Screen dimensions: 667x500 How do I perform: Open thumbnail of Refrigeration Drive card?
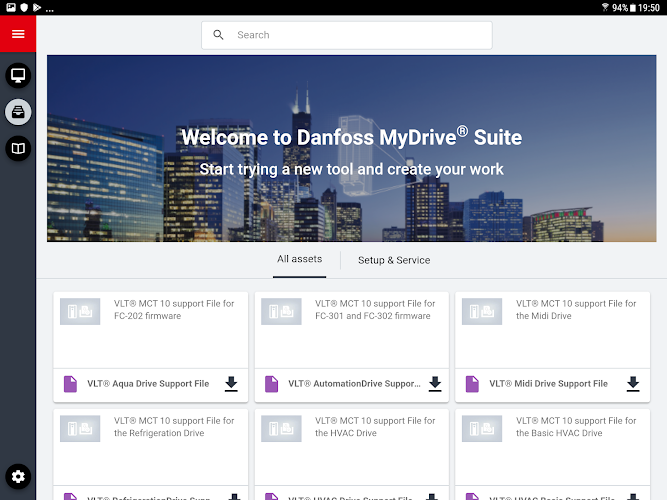[80, 429]
